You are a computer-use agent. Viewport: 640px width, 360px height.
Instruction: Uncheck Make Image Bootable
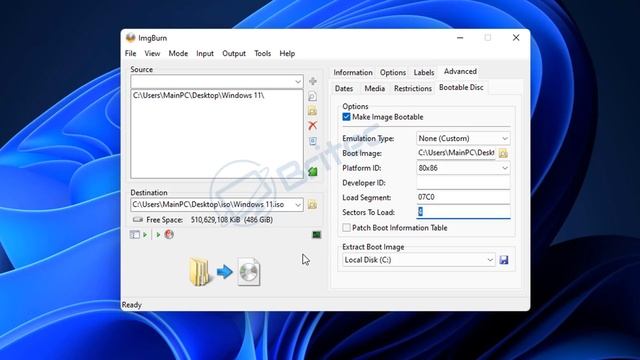pyautogui.click(x=347, y=117)
